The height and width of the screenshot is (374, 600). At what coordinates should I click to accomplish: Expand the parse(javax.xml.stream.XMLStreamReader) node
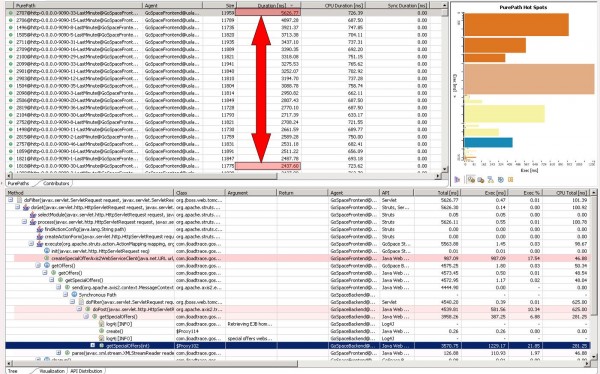tap(59, 353)
